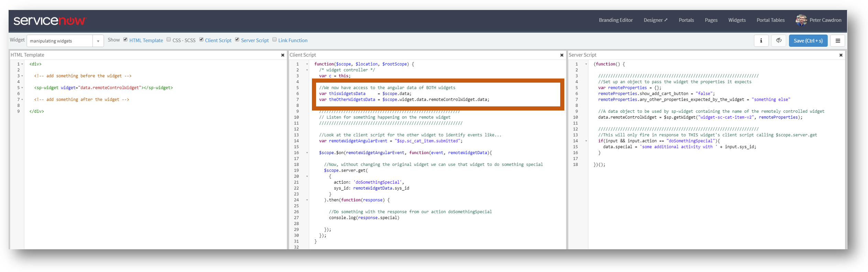The width and height of the screenshot is (868, 272).
Task: Click the sp-widget tag line in HTML Template
Action: pos(104,88)
